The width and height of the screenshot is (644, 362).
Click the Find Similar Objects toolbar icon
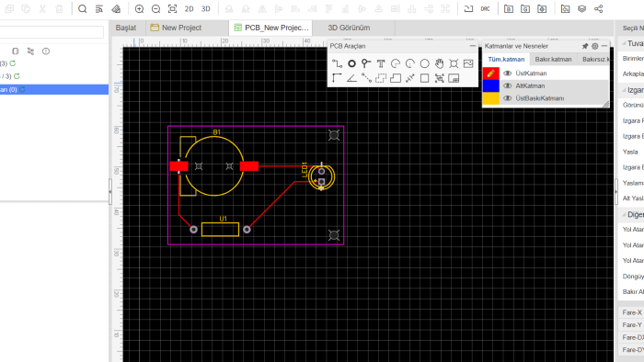pyautogui.click(x=99, y=8)
